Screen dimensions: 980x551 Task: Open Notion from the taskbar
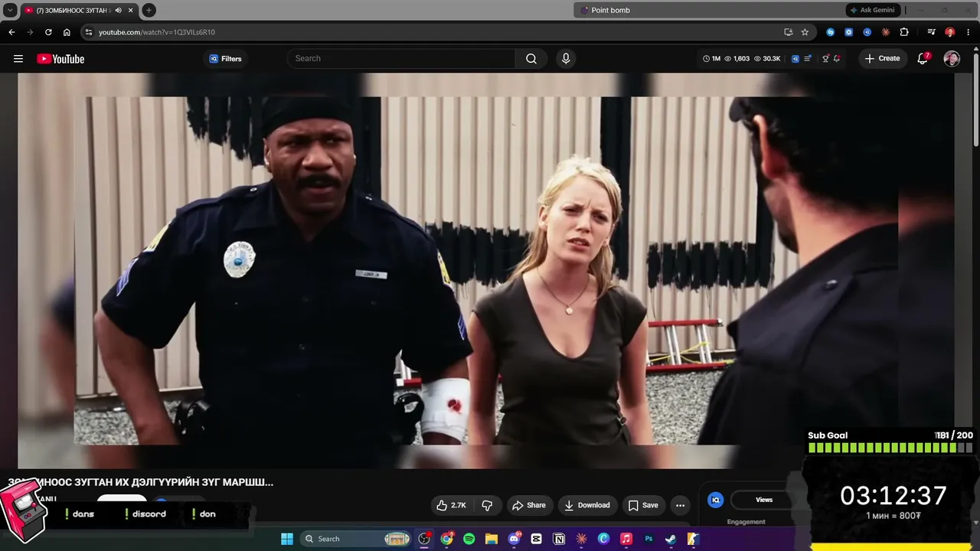point(559,539)
